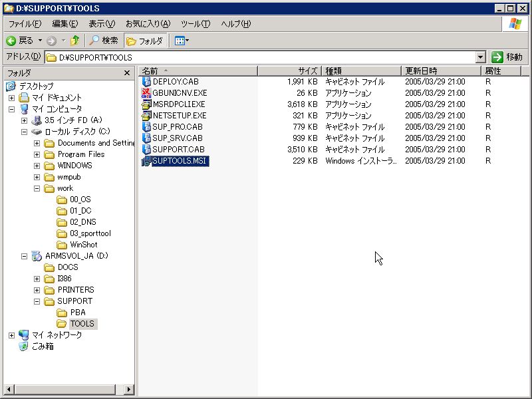Screen dimensions: 532x399
Task: Collapse the マイ コンピュータ node
Action: pos(11,109)
